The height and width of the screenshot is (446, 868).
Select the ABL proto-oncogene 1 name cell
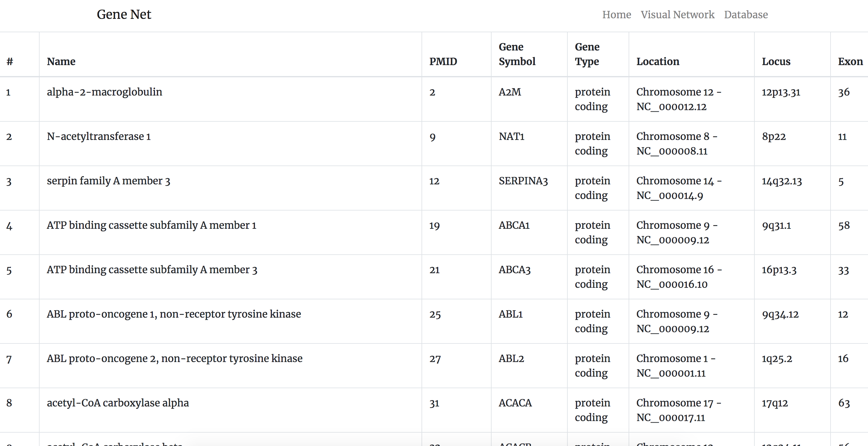pyautogui.click(x=174, y=314)
